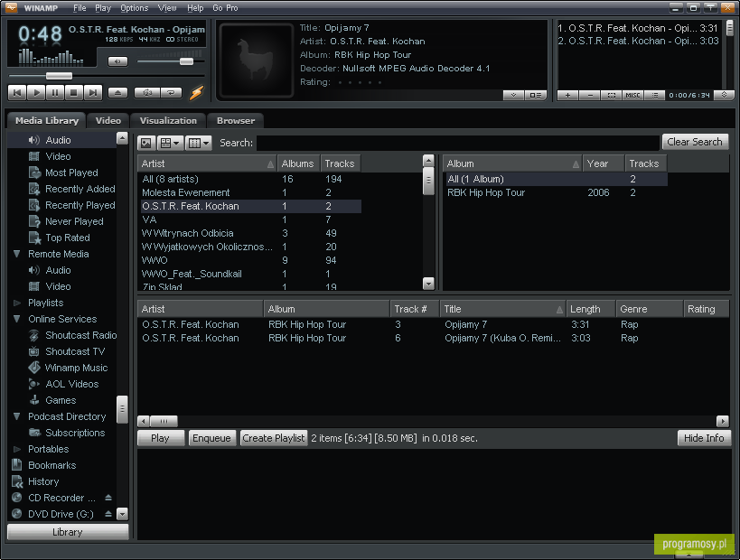Select Recently Played smart view
Viewport: 740px width, 560px height.
click(80, 205)
